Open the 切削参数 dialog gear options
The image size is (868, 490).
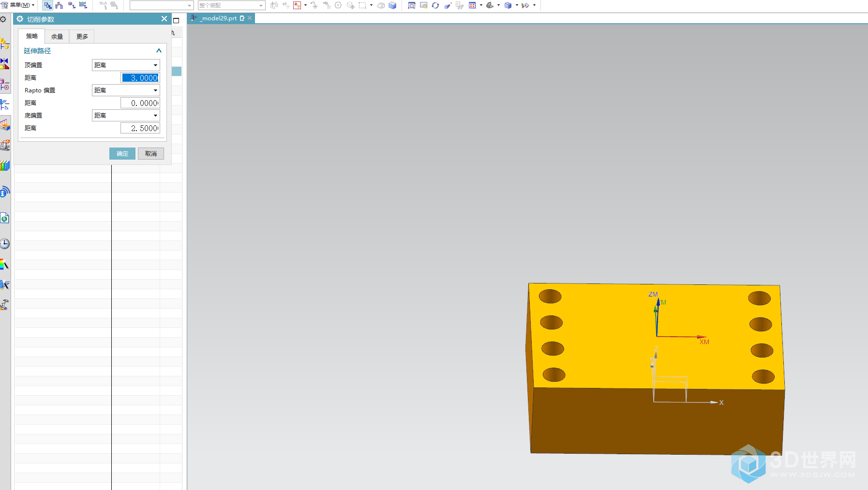pos(20,19)
